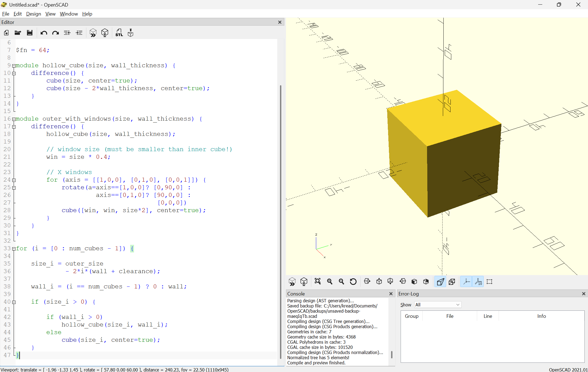
Task: Collapse the difference block at line 10
Action: click(14, 73)
